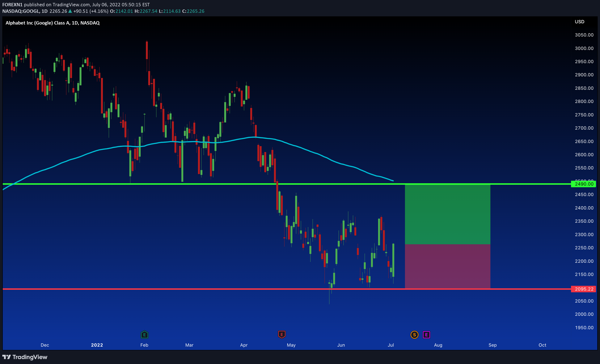Click the Jul label on the time axis
The height and width of the screenshot is (364, 600).
click(391, 345)
